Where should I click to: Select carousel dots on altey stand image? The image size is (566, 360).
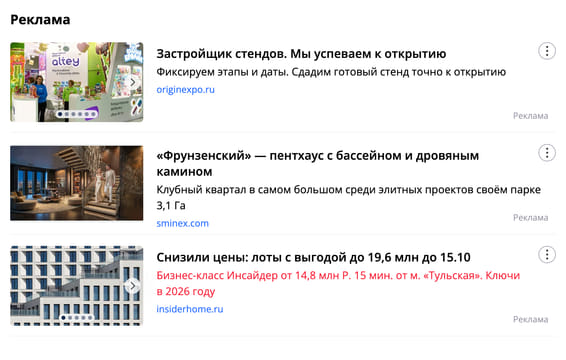77,114
